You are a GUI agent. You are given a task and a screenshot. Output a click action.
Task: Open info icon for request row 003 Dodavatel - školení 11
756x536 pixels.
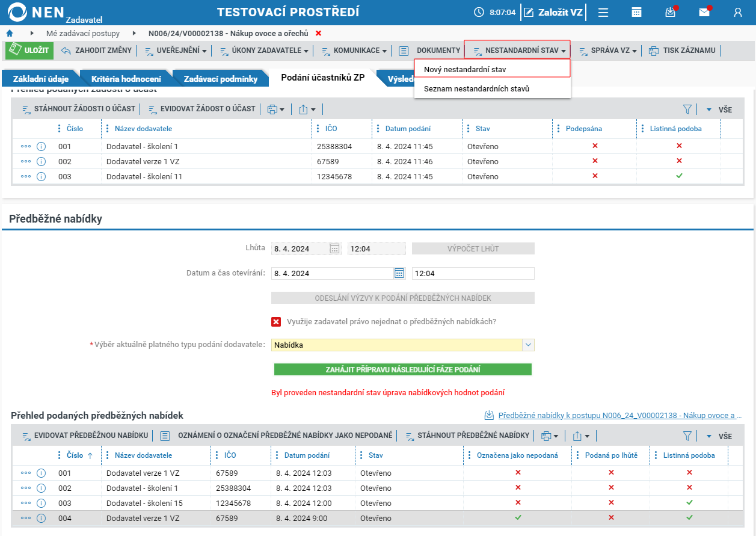[x=41, y=177]
